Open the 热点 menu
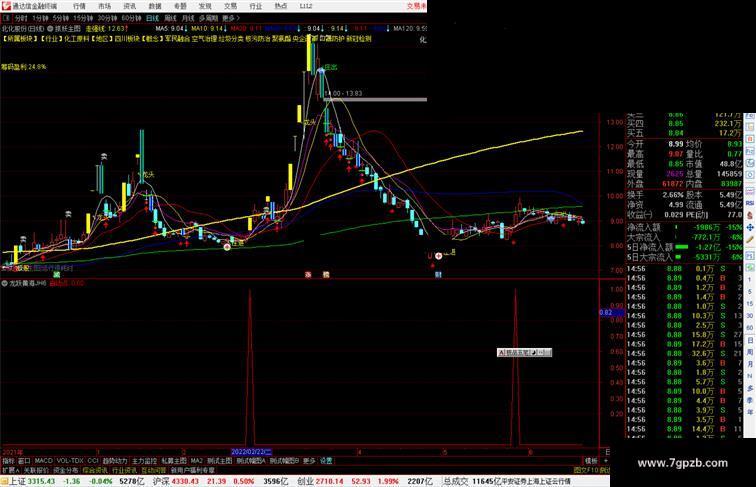The width and height of the screenshot is (756, 487). point(281,6)
